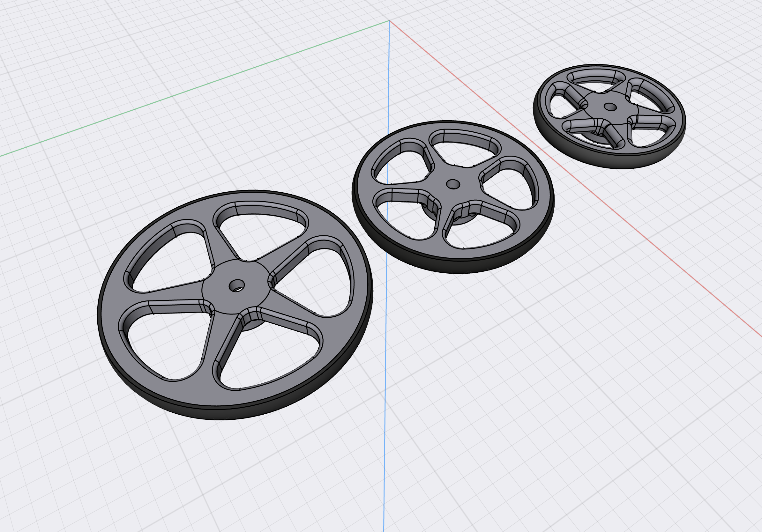Click the origin where axes meet
This screenshot has height=532, width=762.
pos(390,21)
